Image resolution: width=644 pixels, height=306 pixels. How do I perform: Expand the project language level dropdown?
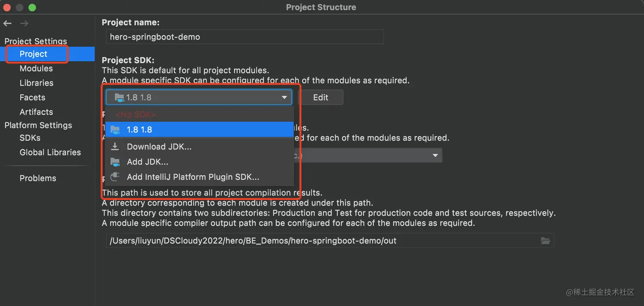435,155
